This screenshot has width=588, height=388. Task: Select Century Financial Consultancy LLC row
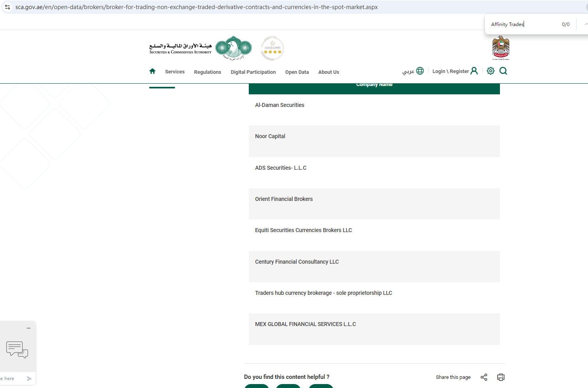pyautogui.click(x=374, y=266)
